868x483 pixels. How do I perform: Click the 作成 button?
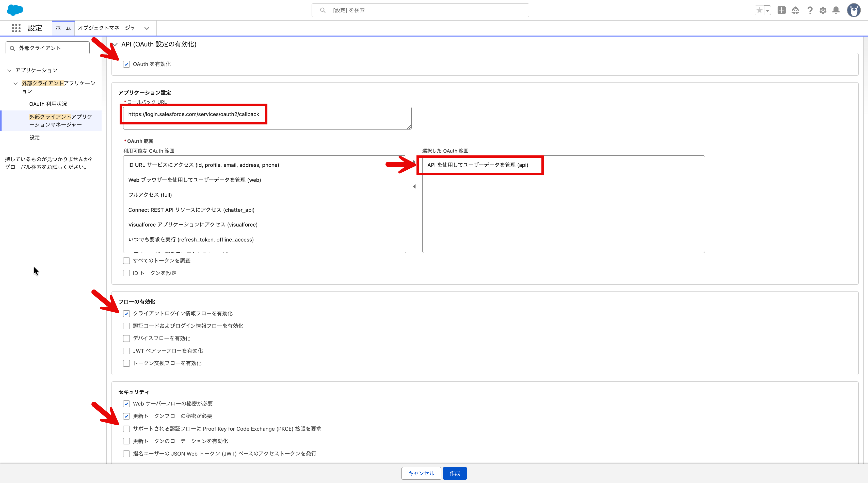pyautogui.click(x=455, y=473)
